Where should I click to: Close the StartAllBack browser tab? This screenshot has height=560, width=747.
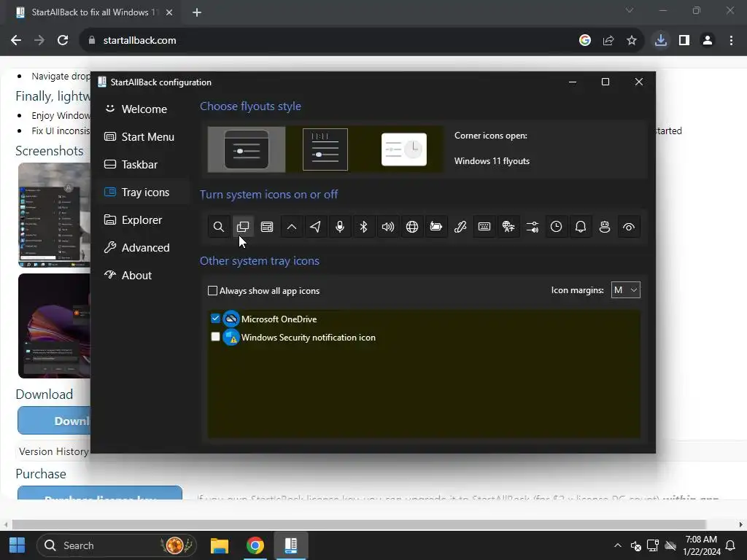(169, 13)
